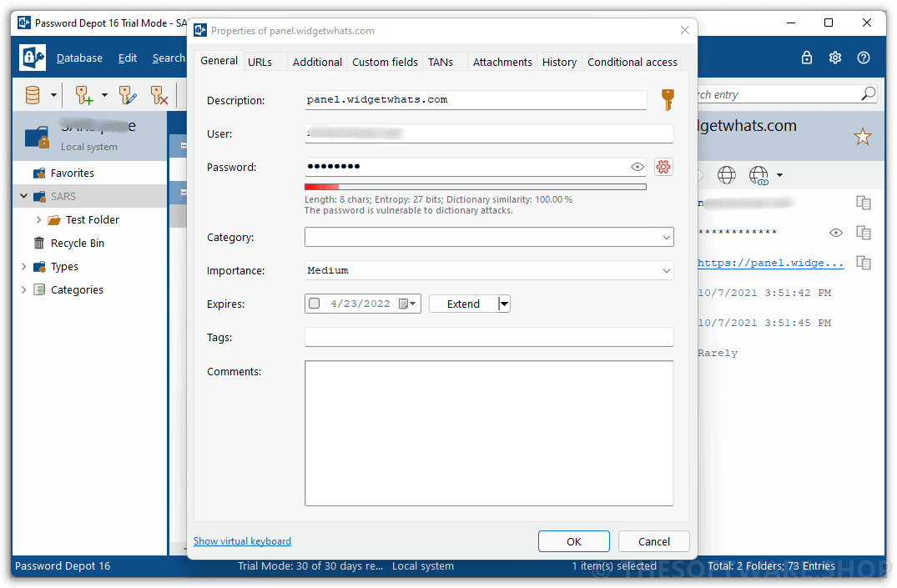The image size is (897, 588).
Task: Click into the Description field
Action: pos(476,99)
